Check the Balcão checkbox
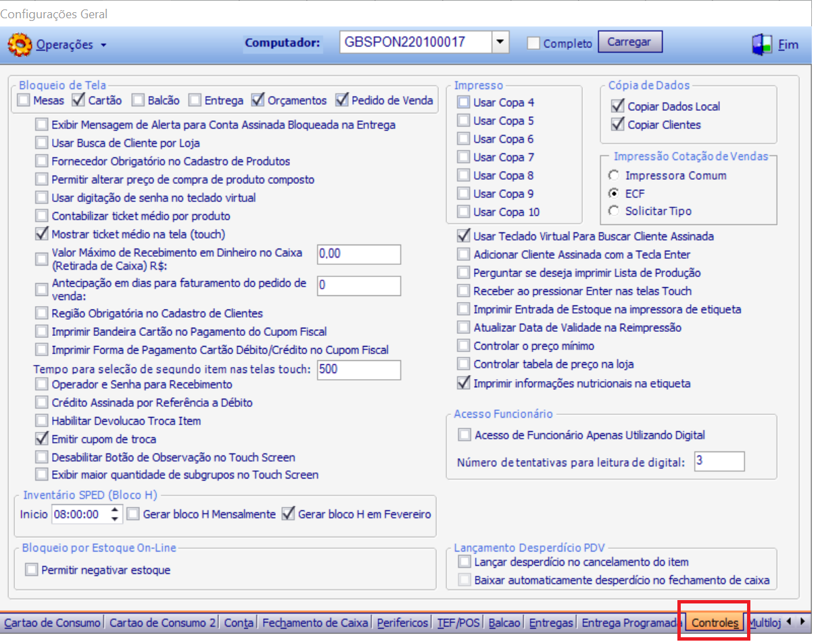818x644 pixels. click(x=138, y=101)
